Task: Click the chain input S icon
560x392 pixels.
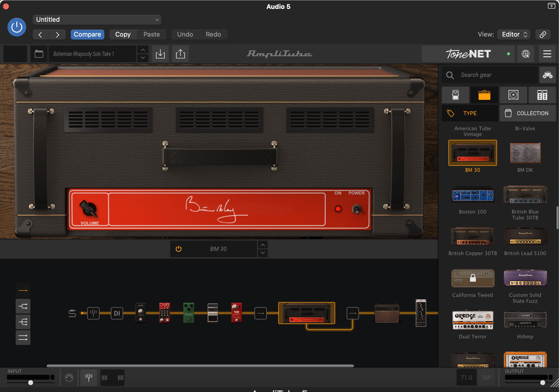Action: click(x=72, y=313)
